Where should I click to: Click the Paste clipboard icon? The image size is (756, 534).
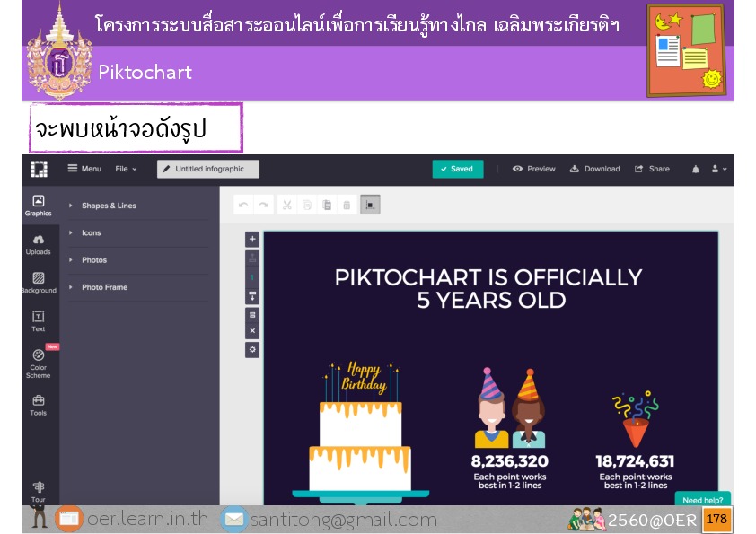(327, 205)
